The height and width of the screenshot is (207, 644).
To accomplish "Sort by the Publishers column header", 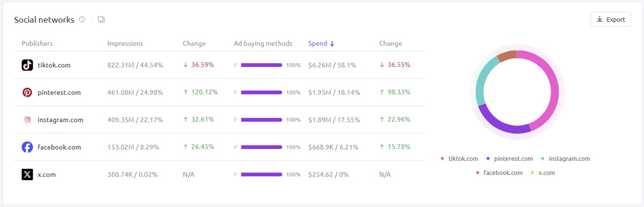I will click(x=37, y=43).
